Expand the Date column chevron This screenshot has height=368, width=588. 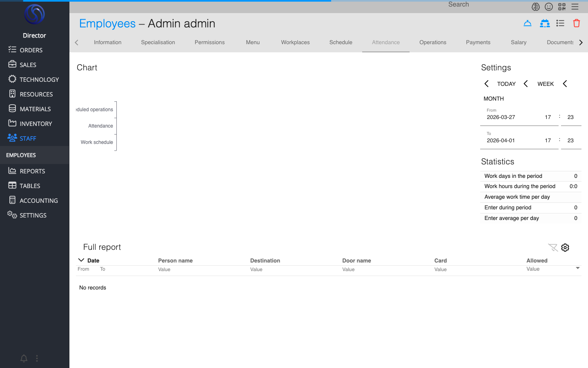point(81,260)
